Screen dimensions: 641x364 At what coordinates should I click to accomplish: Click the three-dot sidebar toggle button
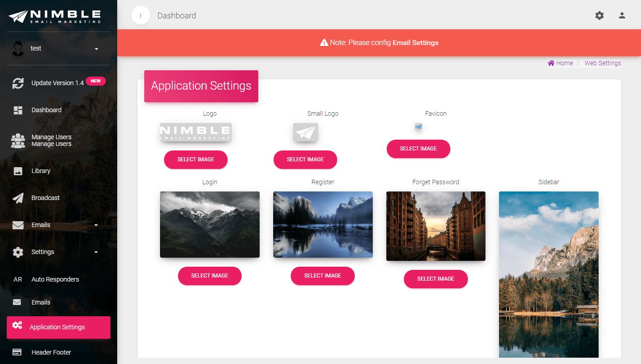pos(141,16)
